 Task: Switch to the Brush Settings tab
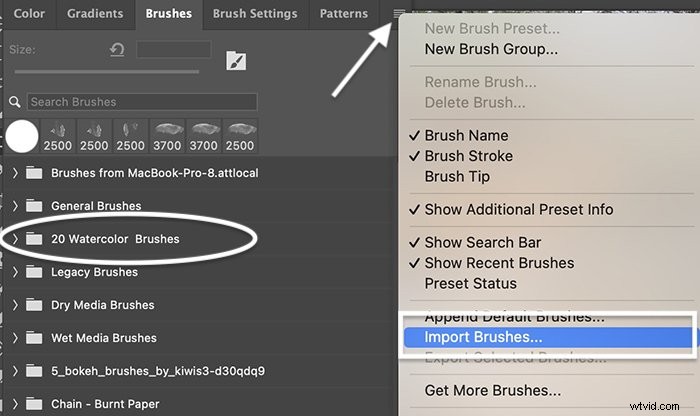[255, 14]
